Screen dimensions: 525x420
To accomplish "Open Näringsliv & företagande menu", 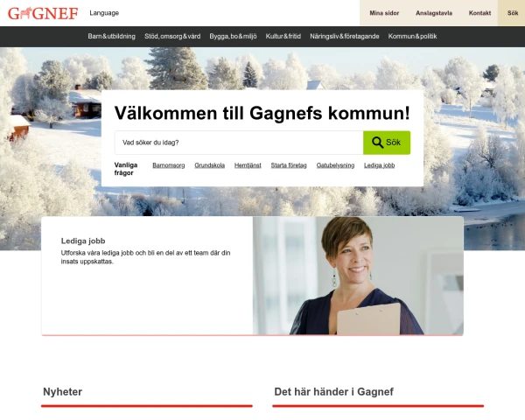I will pos(344,36).
